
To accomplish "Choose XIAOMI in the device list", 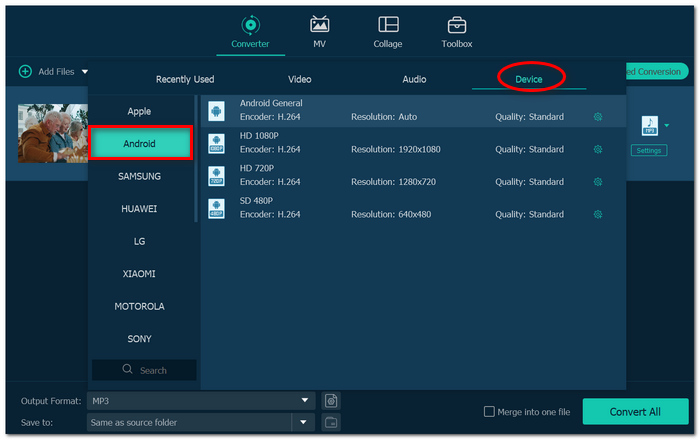I will coord(139,274).
